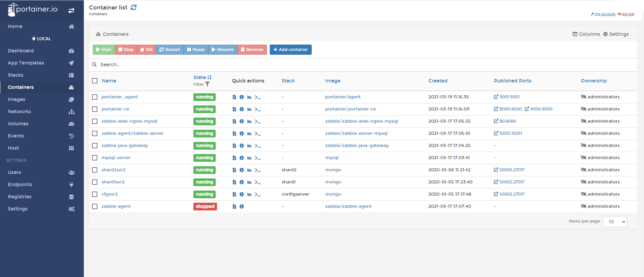The height and width of the screenshot is (277, 644).
Task: Click the Add container button
Action: pos(291,50)
